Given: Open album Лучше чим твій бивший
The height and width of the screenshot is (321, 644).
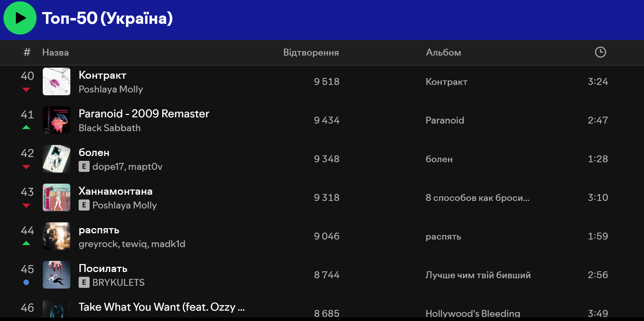Looking at the screenshot, I should pyautogui.click(x=478, y=275).
